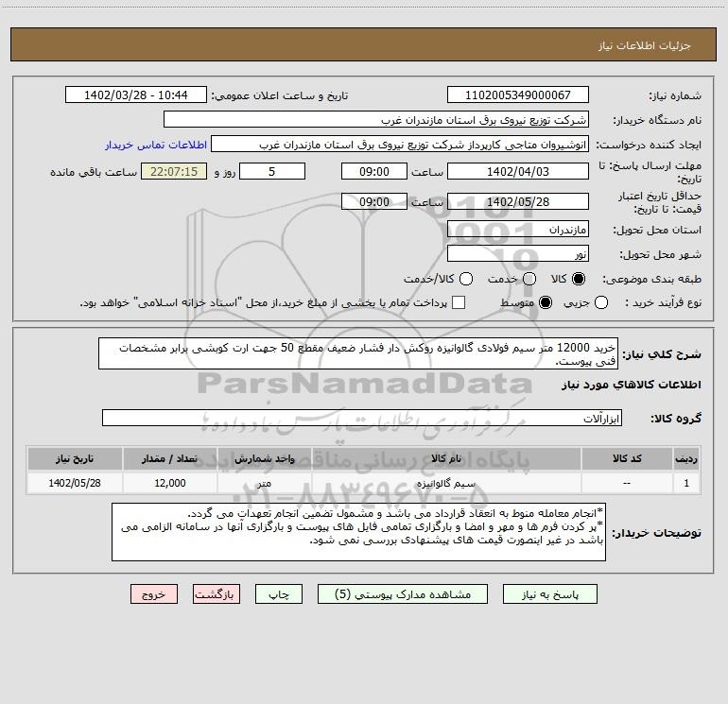Click the delivery province field مازندران
This screenshot has width=728, height=704.
tap(518, 229)
